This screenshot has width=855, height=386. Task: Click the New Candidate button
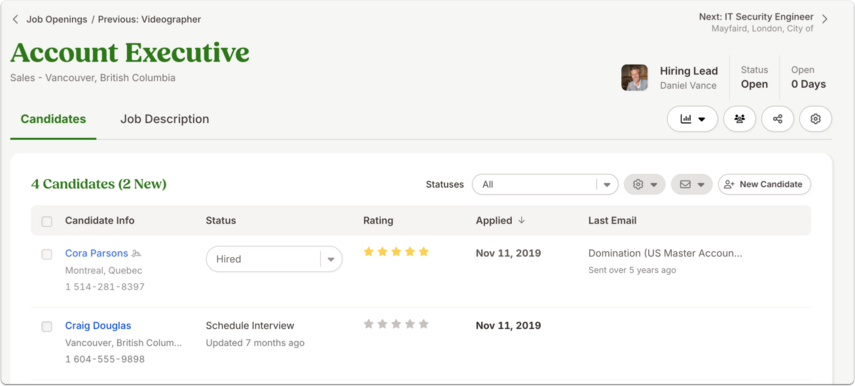pyautogui.click(x=764, y=184)
